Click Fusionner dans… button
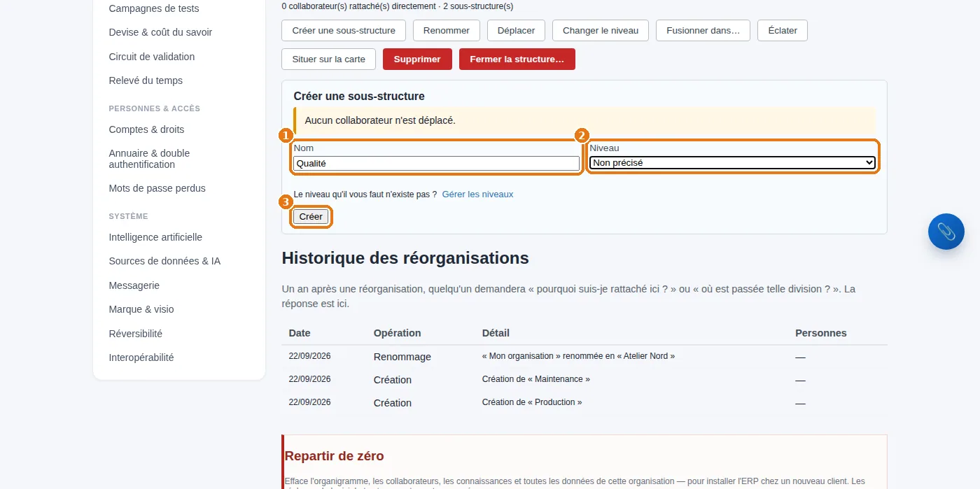The image size is (980, 489). tap(703, 31)
